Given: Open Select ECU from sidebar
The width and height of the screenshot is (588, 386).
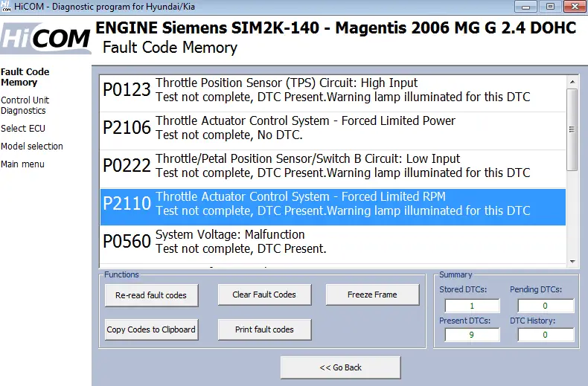Looking at the screenshot, I should [23, 129].
